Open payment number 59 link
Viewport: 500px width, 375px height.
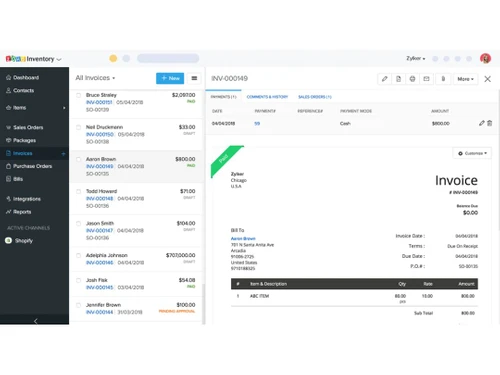257,123
